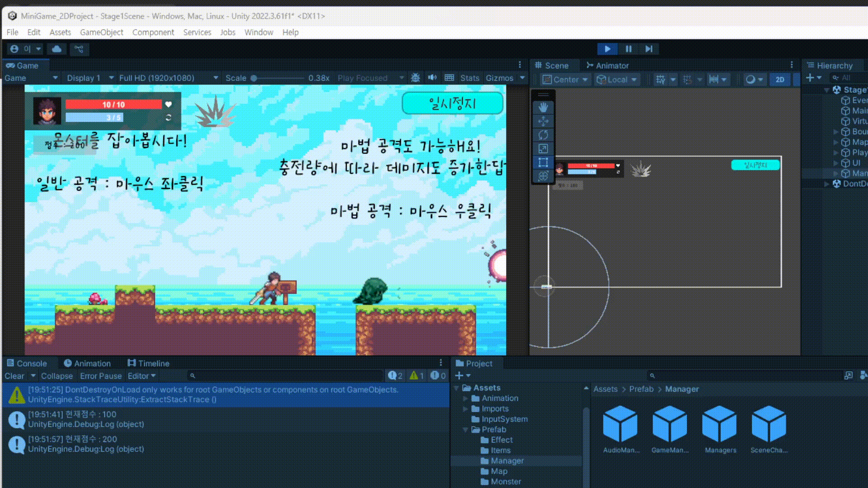868x488 pixels.
Task: Select the Hand view tool
Action: (x=543, y=108)
